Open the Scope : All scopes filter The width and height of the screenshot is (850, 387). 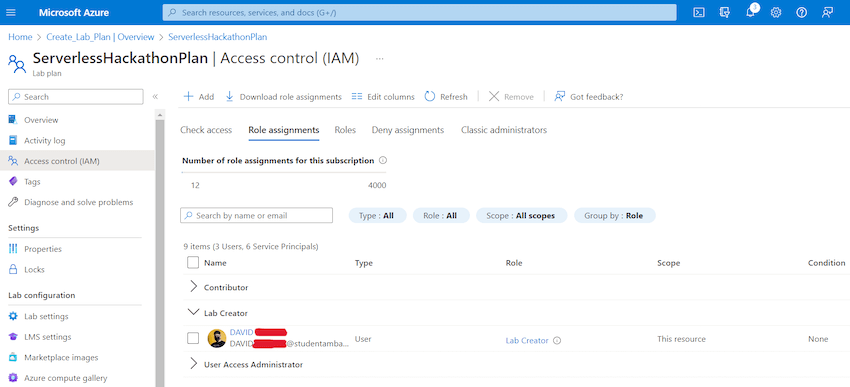pos(521,215)
